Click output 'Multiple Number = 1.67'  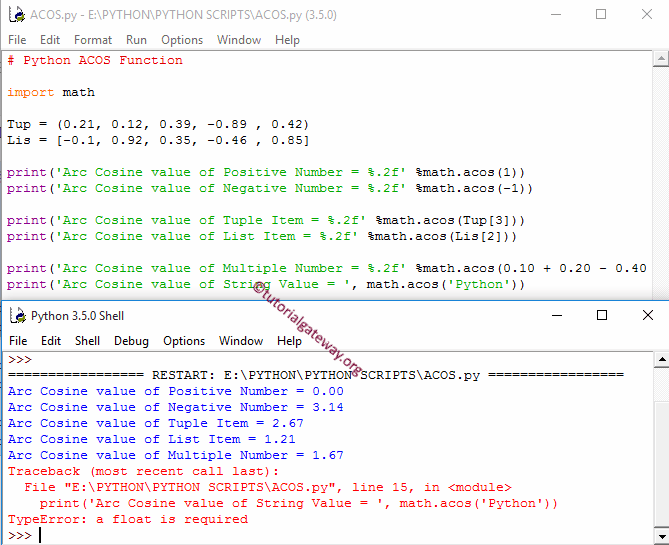point(175,455)
